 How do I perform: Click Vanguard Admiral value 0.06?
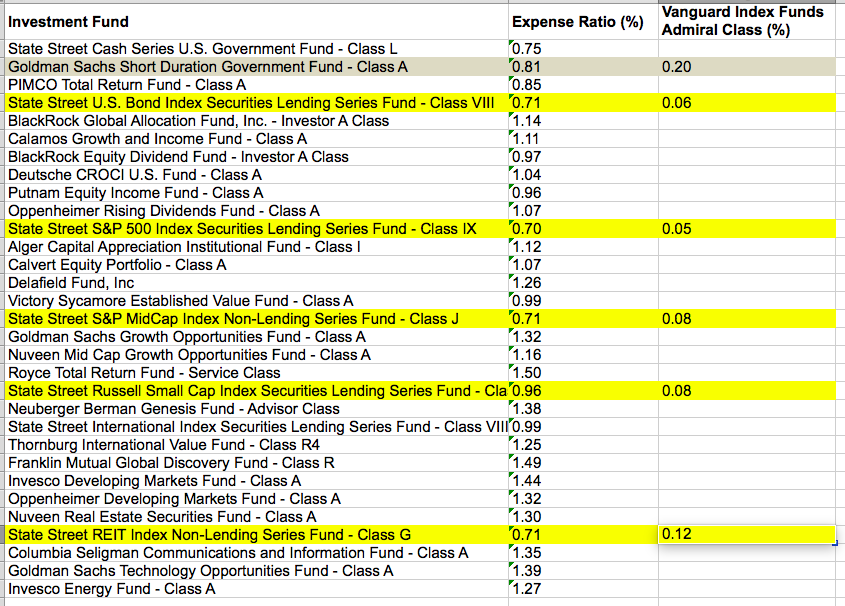click(747, 103)
